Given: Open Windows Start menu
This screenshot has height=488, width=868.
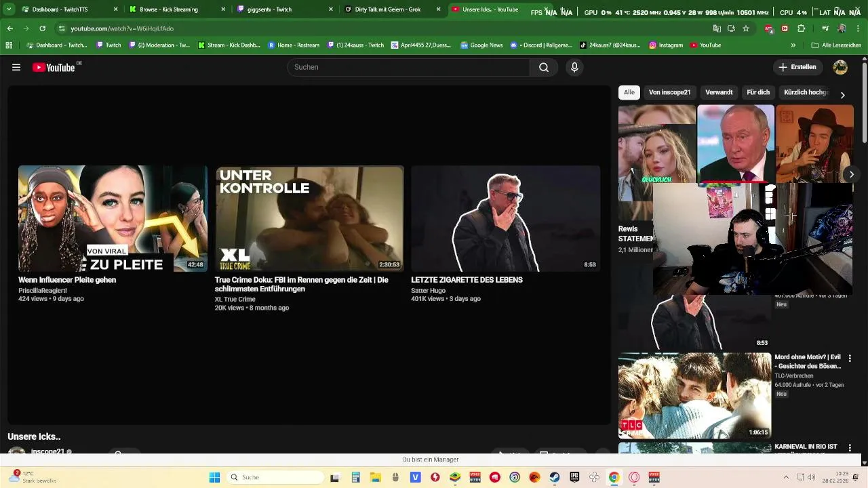Looking at the screenshot, I should [x=214, y=477].
